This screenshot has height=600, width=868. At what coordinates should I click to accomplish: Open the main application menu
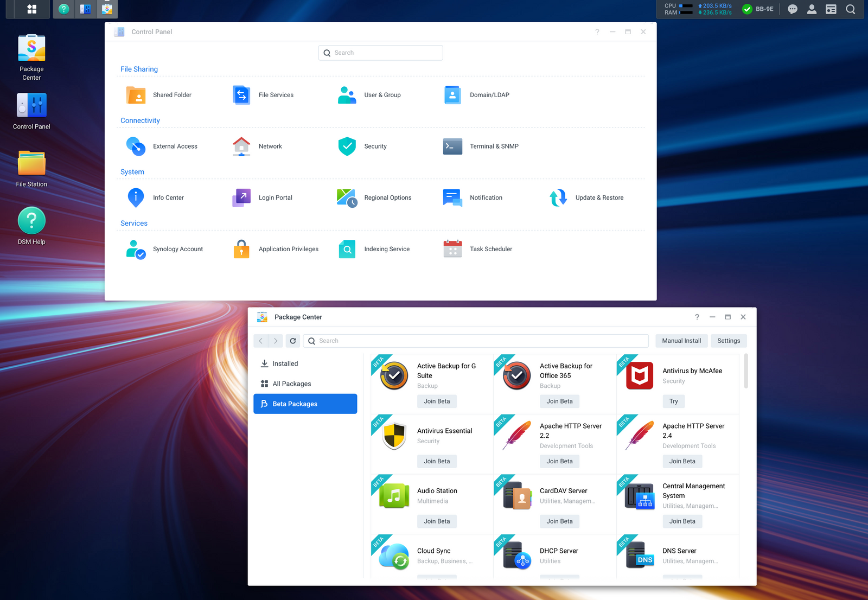click(x=31, y=9)
